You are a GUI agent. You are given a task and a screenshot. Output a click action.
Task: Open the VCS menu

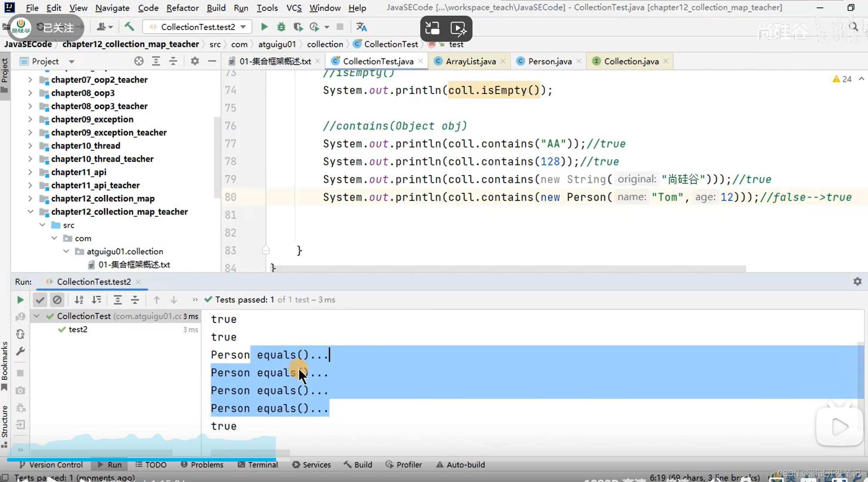[294, 8]
